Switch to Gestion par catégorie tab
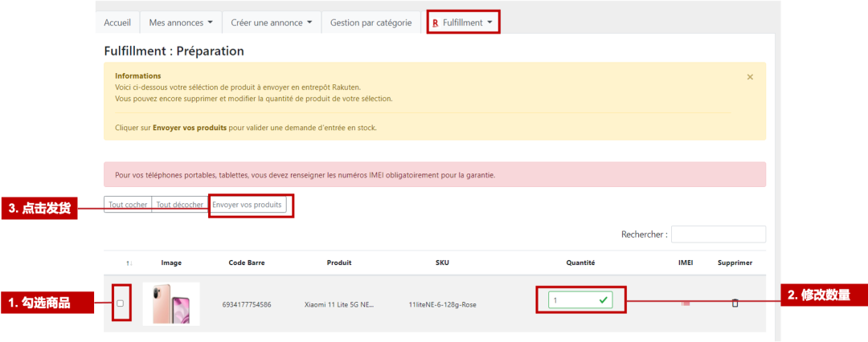This screenshot has width=868, height=342. [x=371, y=22]
